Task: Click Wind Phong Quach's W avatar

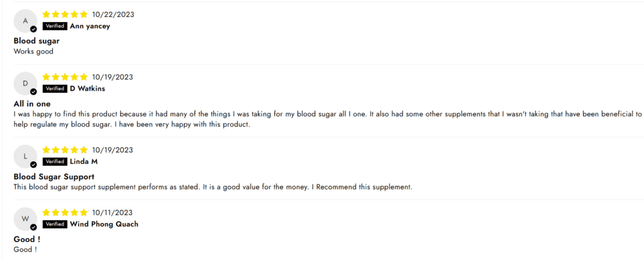Action: click(25, 219)
